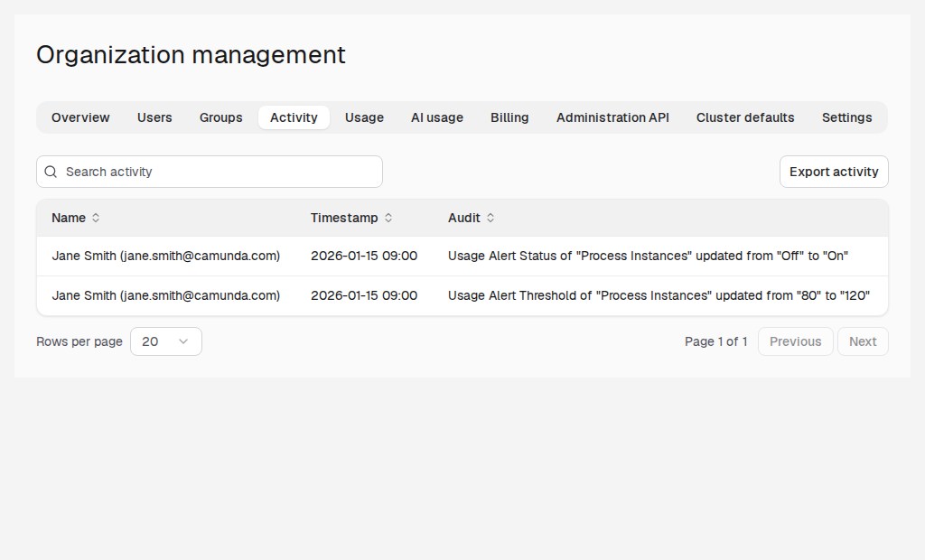Click the Page 1 of 1 label
The width and height of the screenshot is (925, 560).
[x=715, y=341]
